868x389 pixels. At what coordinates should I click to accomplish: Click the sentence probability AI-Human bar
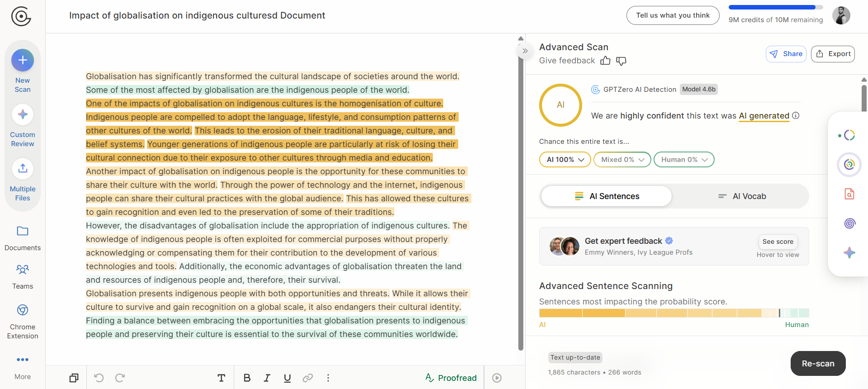tap(674, 313)
